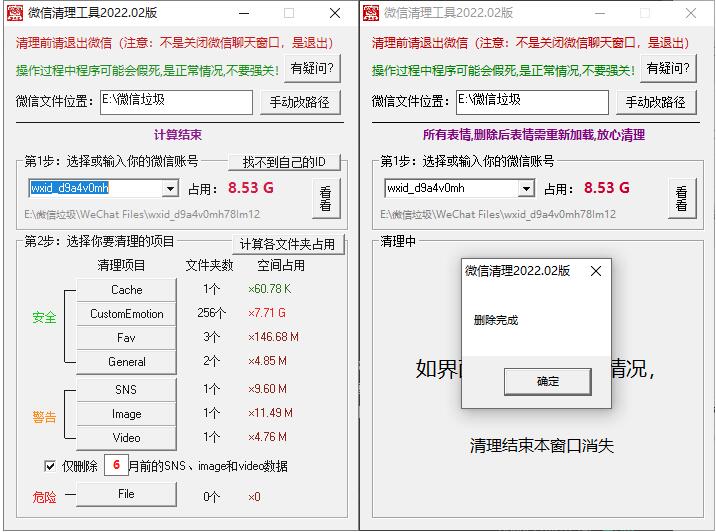
Task: Click the 清理结束本窗口消失 text
Action: tap(542, 446)
